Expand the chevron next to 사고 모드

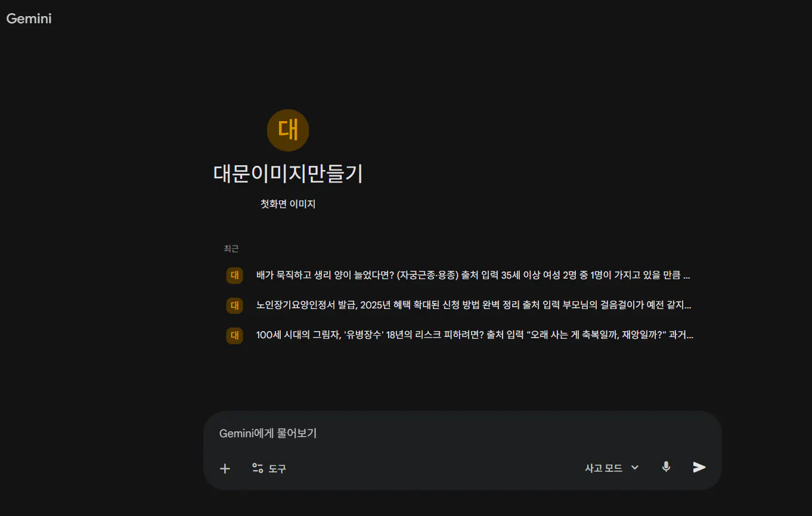[634, 468]
